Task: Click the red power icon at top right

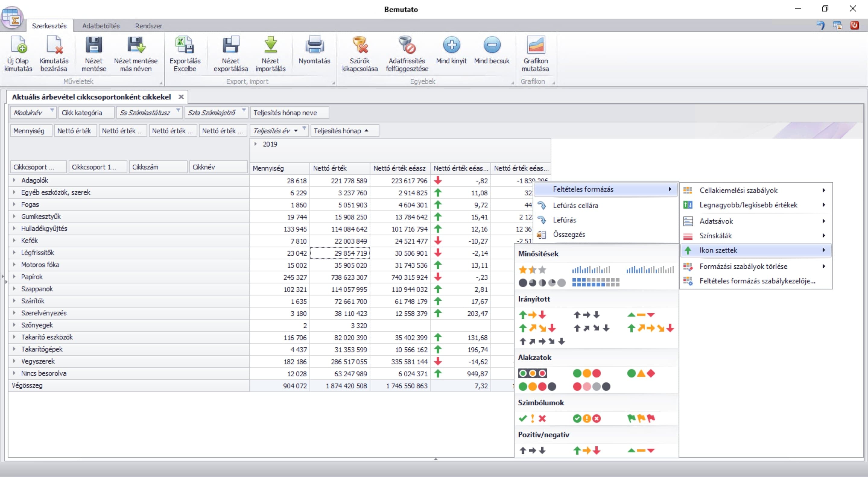Action: pos(854,25)
